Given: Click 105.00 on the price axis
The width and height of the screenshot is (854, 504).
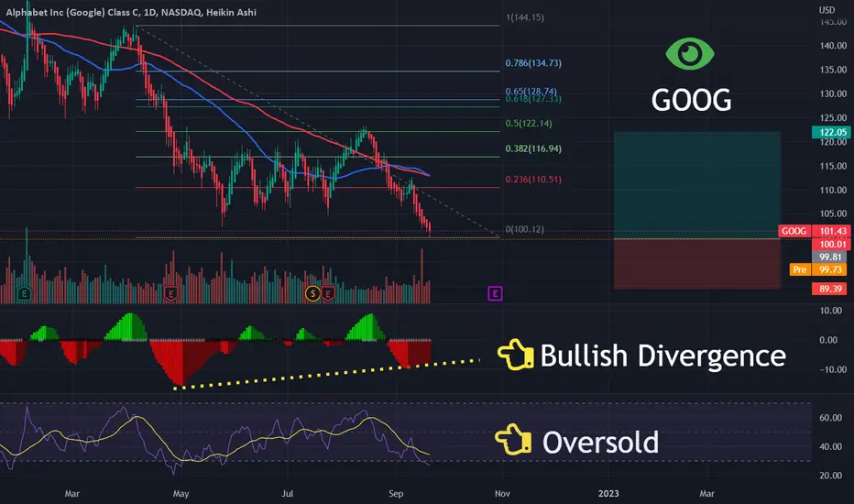Looking at the screenshot, I should tap(833, 214).
